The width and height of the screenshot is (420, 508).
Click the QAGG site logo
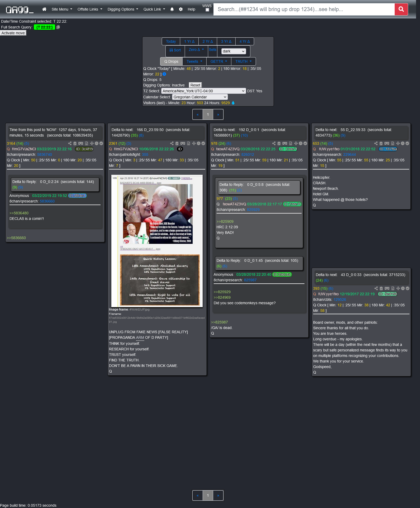click(x=20, y=10)
